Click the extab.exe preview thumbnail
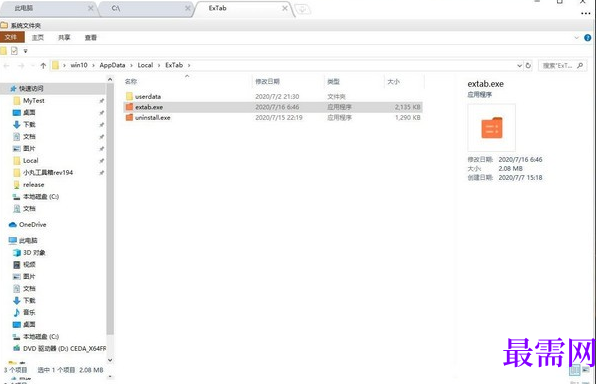Viewport: 615px width, 384px height. click(491, 128)
